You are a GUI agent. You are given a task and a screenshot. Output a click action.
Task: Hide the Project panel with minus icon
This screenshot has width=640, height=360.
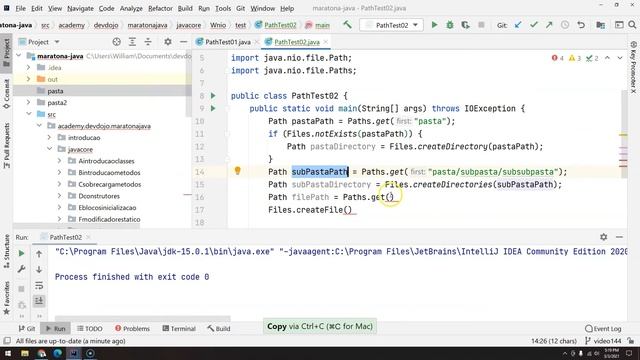point(183,42)
